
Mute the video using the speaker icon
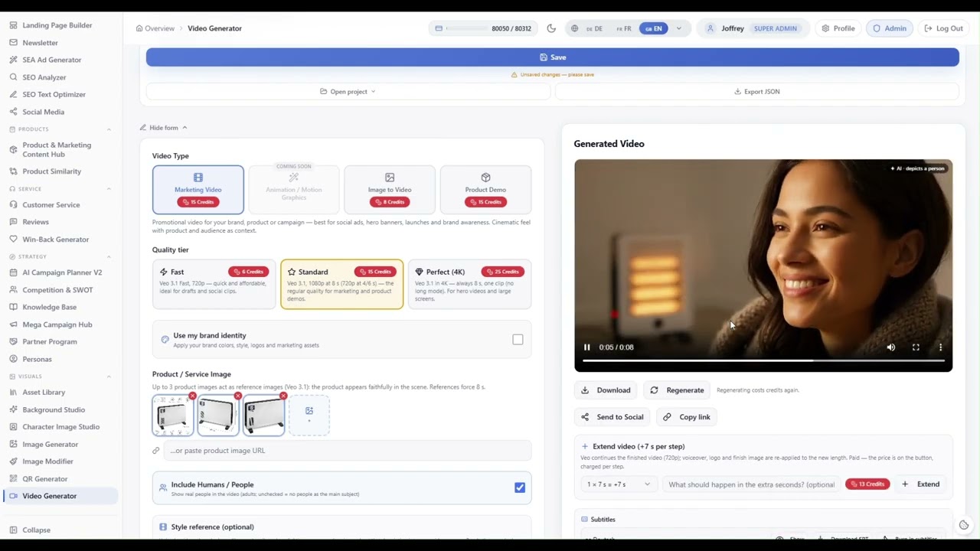click(891, 347)
